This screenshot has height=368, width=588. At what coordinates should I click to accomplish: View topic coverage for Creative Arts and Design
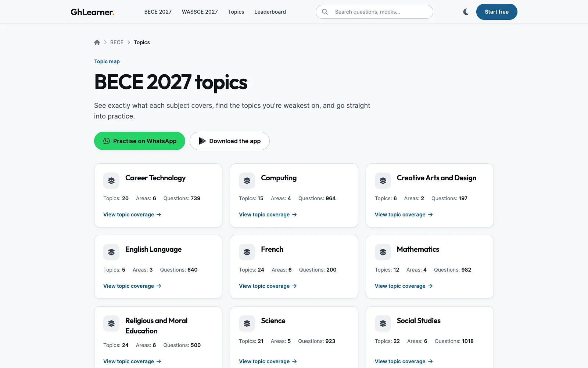[404, 215]
